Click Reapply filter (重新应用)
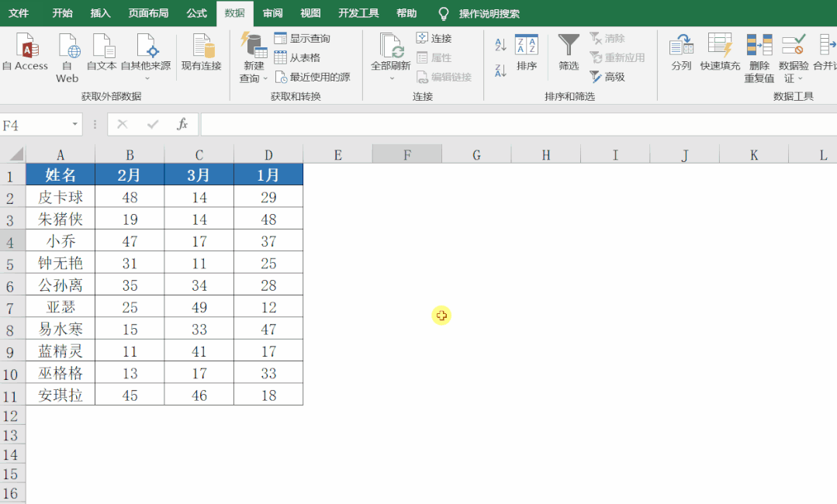837x504 pixels. pos(617,57)
